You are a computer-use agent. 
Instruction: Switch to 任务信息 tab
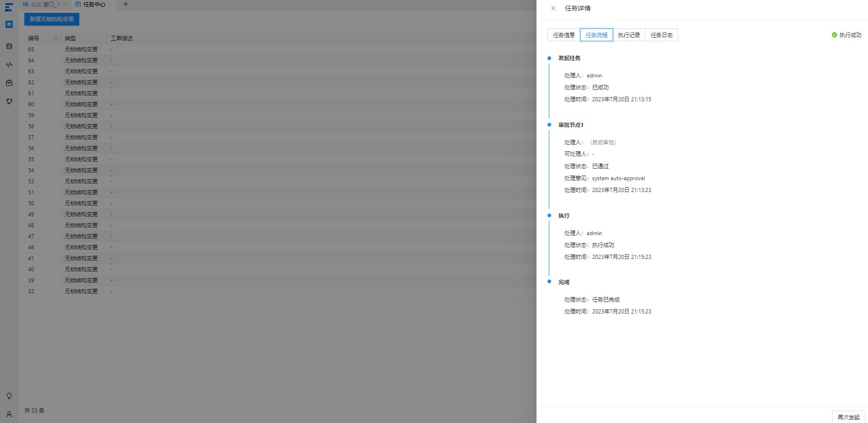pyautogui.click(x=564, y=35)
